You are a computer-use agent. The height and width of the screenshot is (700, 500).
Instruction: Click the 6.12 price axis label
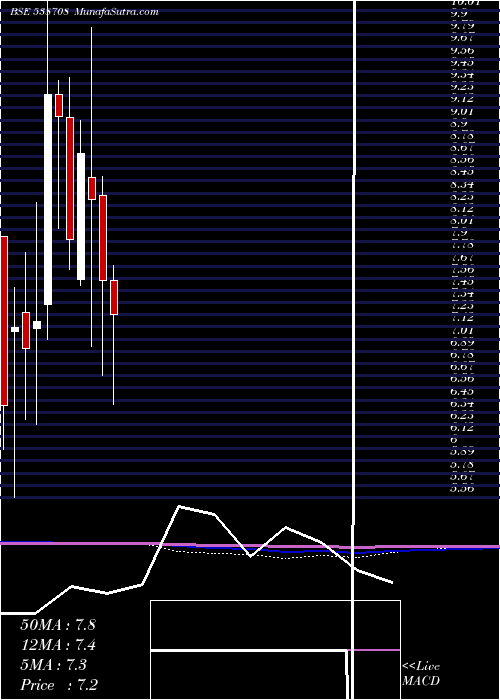pos(462,428)
